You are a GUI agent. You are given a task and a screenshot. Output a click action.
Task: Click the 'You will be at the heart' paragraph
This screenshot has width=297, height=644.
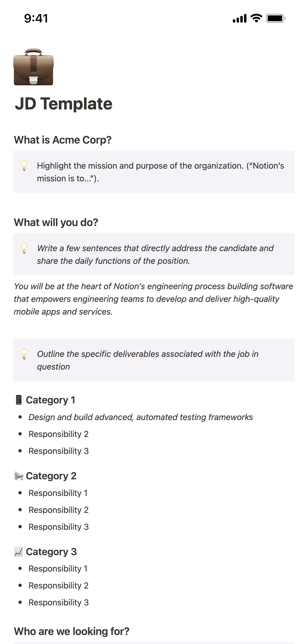(153, 299)
